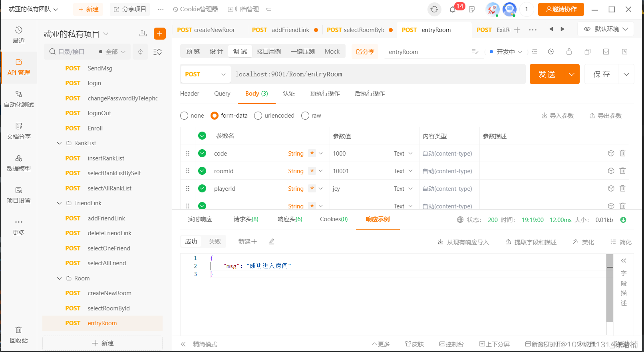
Task: Open the 实时响应 response tab
Action: point(200,219)
